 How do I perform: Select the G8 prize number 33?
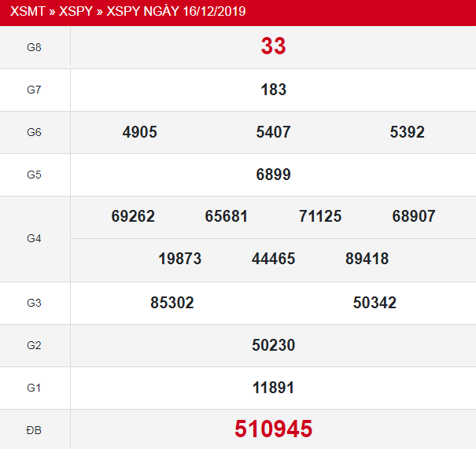(x=273, y=46)
